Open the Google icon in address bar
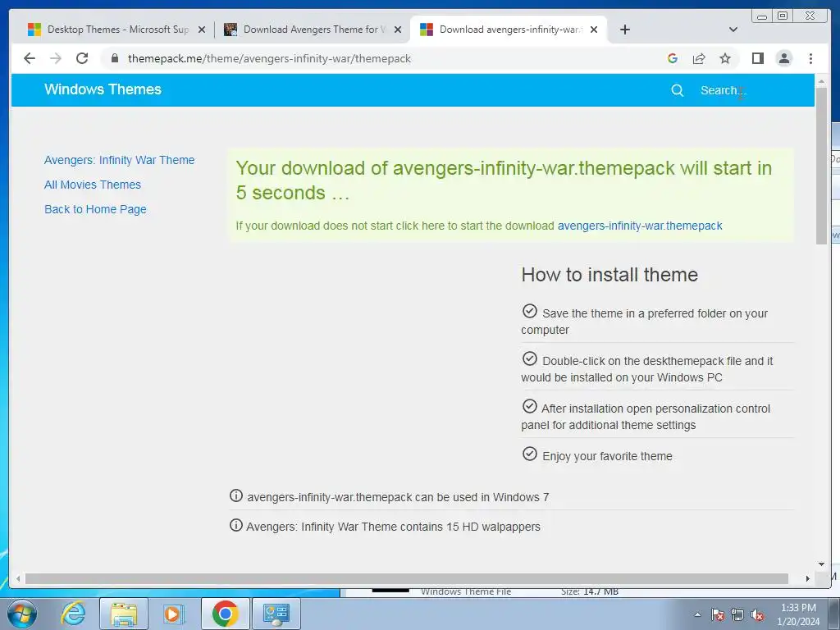Image resolution: width=840 pixels, height=630 pixels. [673, 58]
